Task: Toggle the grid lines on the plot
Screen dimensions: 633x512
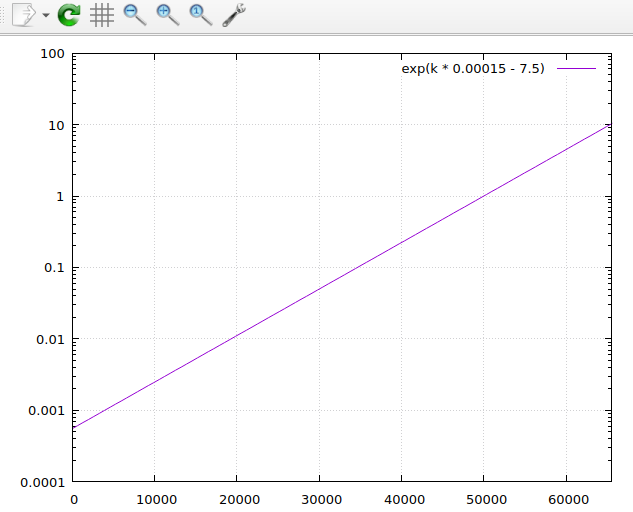Action: pos(102,15)
